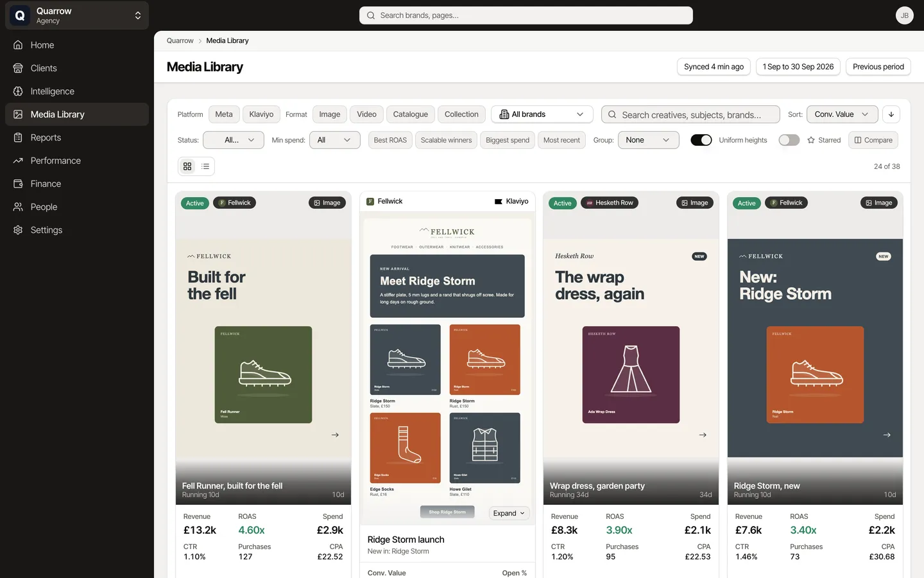
Task: Focus the Search creatives, subjects, brands field
Action: [690, 114]
